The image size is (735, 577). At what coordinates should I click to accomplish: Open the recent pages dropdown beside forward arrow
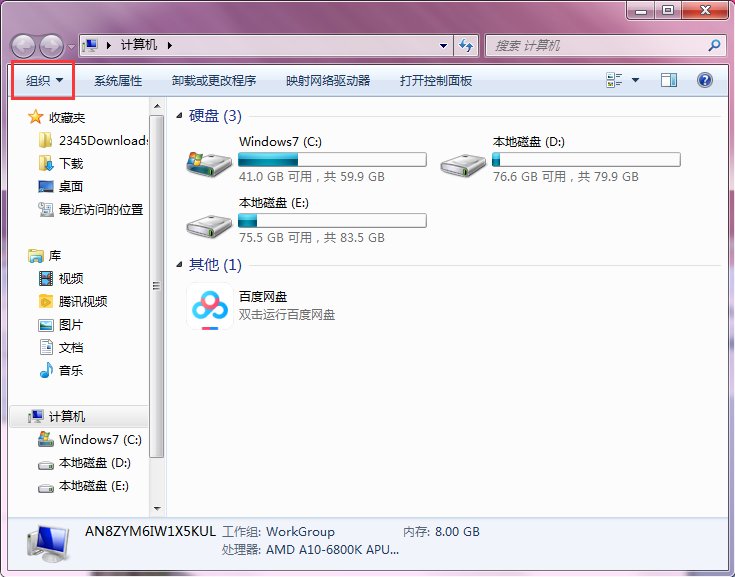click(71, 46)
